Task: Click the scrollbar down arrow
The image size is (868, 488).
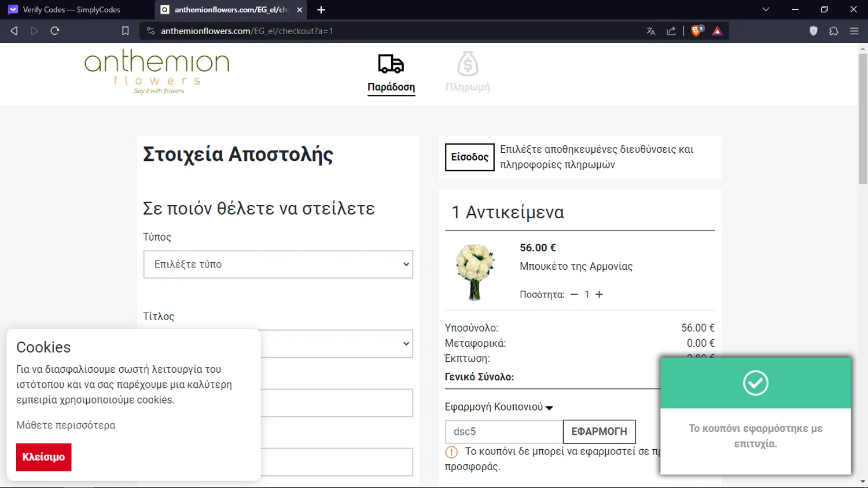Action: coord(863,481)
